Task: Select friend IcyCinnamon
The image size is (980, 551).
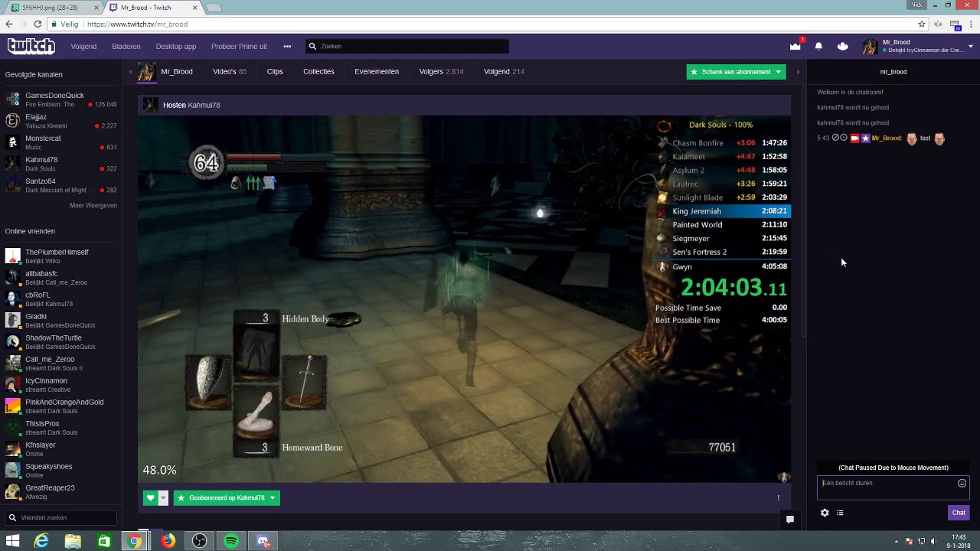Action: coord(61,384)
